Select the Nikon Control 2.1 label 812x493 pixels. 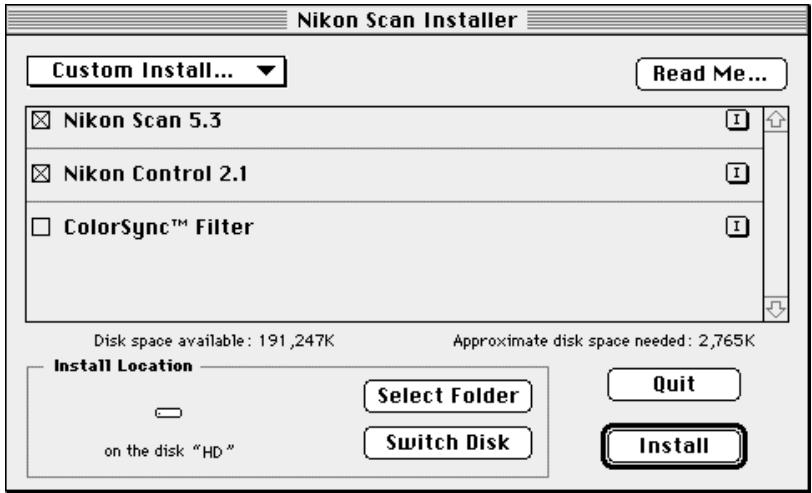pyautogui.click(x=155, y=174)
